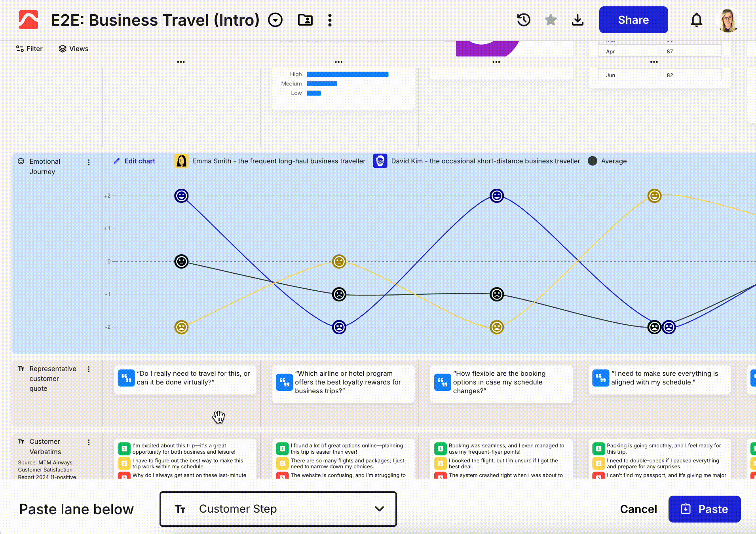Screen dimensions: 756x534
Task: Open the Filter options
Action: coord(29,49)
